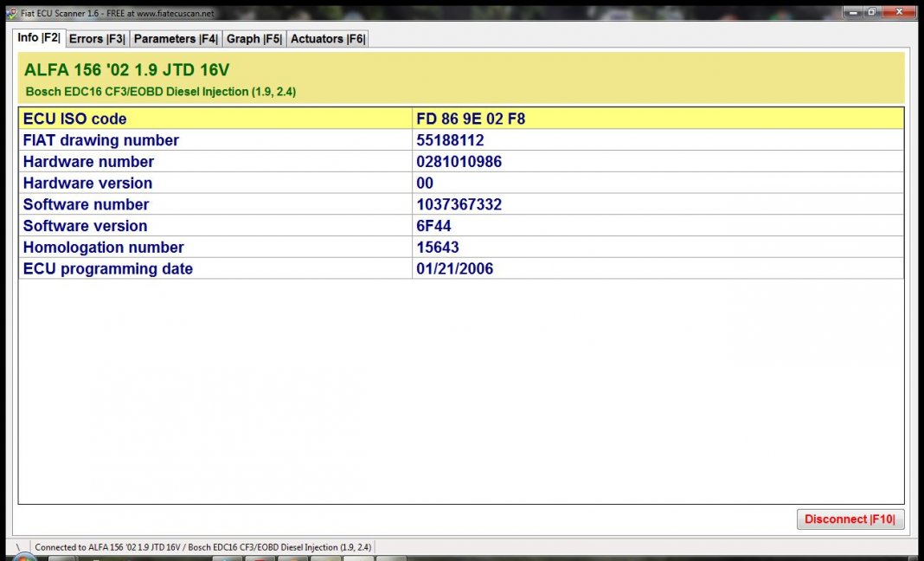This screenshot has height=561, width=924.
Task: Minimize the Fiat ECU Scanner window
Action: [851, 12]
